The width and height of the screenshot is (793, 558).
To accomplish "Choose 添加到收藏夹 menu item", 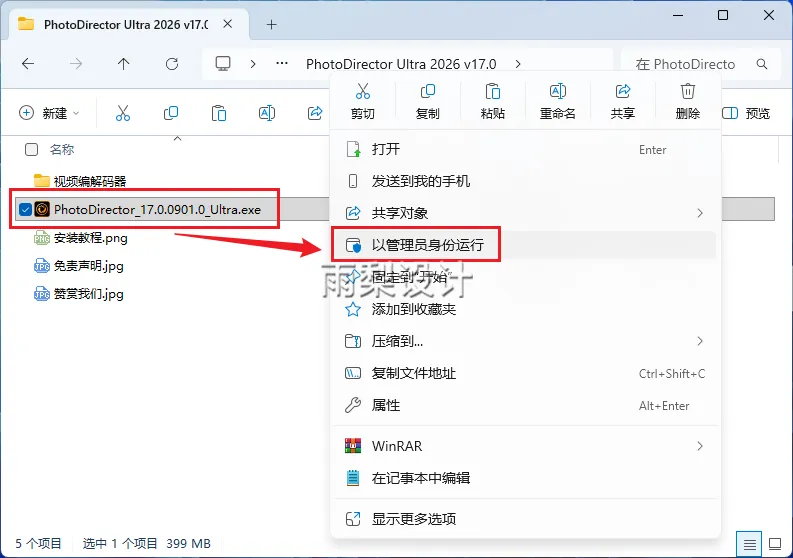I will point(525,309).
